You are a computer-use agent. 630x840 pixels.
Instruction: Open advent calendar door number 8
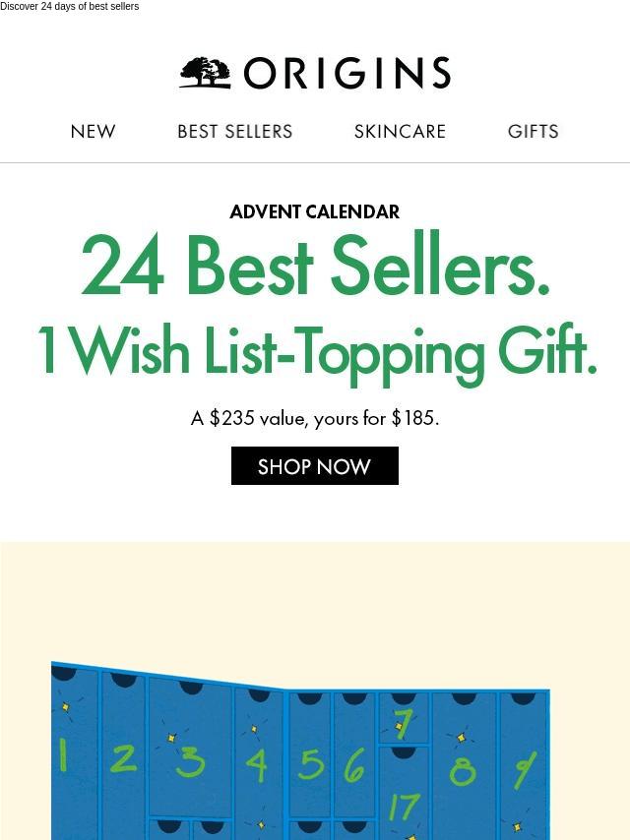[463, 769]
